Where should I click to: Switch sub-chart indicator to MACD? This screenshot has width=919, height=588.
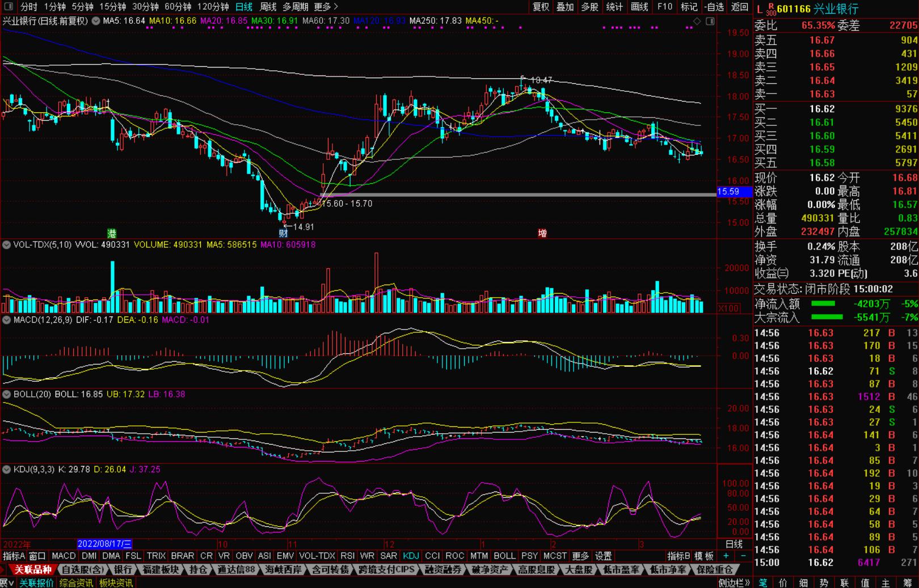[64, 556]
